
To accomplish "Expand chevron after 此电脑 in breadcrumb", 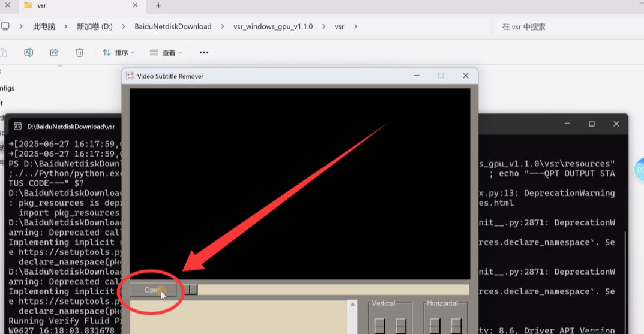I will coord(65,26).
